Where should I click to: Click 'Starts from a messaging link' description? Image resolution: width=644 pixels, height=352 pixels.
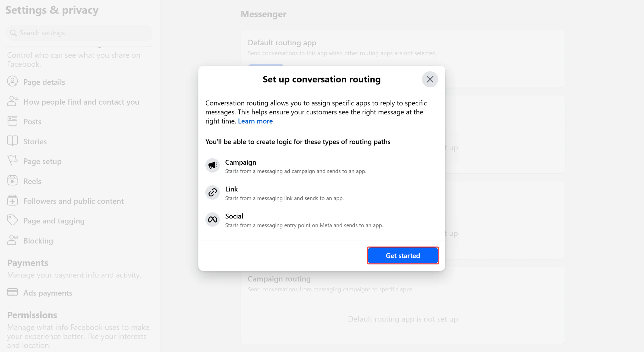tap(284, 198)
